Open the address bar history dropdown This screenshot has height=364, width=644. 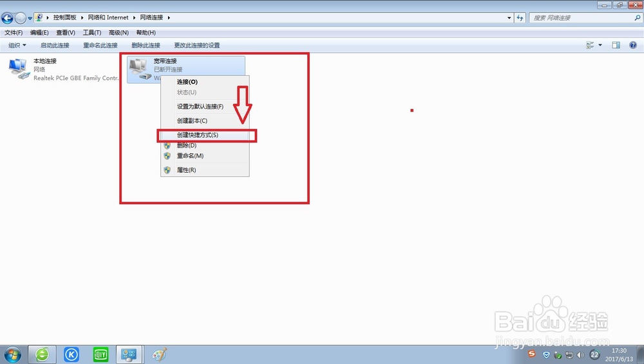click(x=509, y=17)
